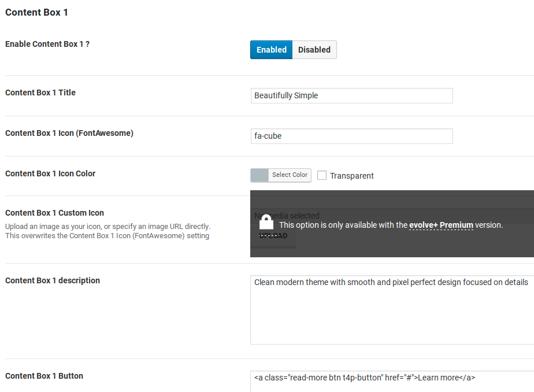
Task: Click the dimmed UPLOAD button
Action: tap(273, 236)
